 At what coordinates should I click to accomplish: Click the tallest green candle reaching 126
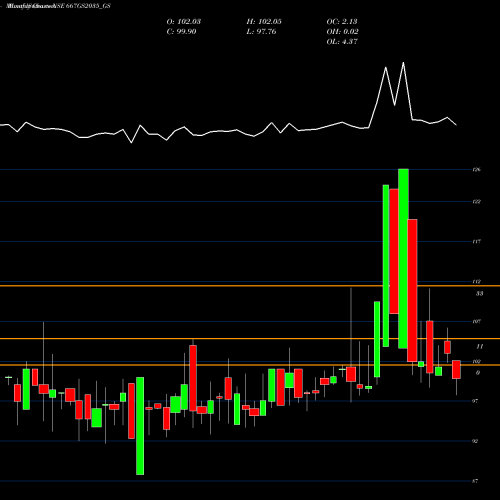pos(403,259)
